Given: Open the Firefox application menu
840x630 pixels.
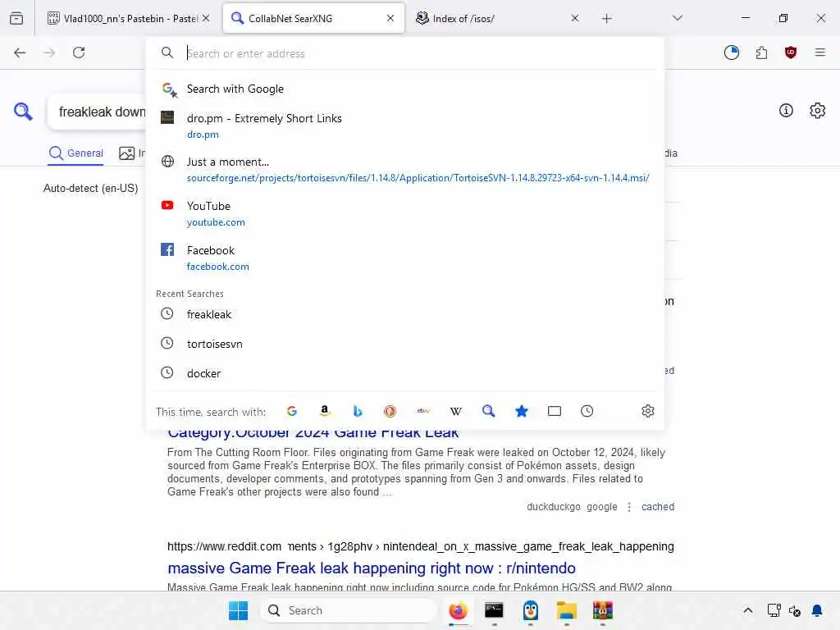Looking at the screenshot, I should (820, 52).
